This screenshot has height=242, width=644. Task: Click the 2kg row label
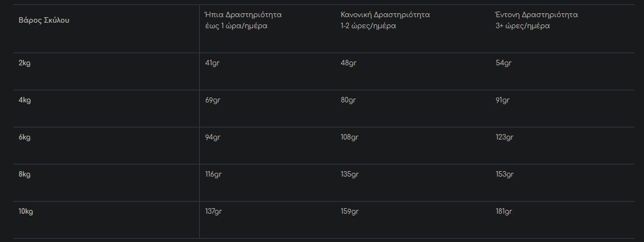pos(24,63)
